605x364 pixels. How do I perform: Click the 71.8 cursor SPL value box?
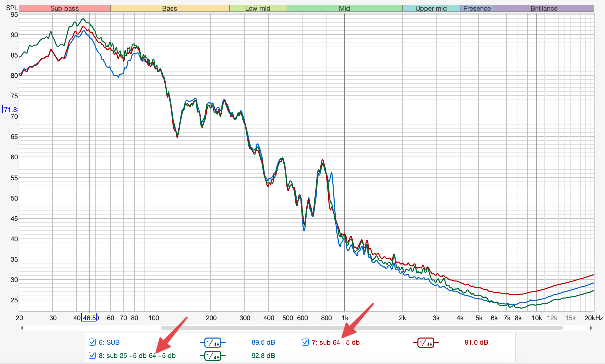(10, 109)
